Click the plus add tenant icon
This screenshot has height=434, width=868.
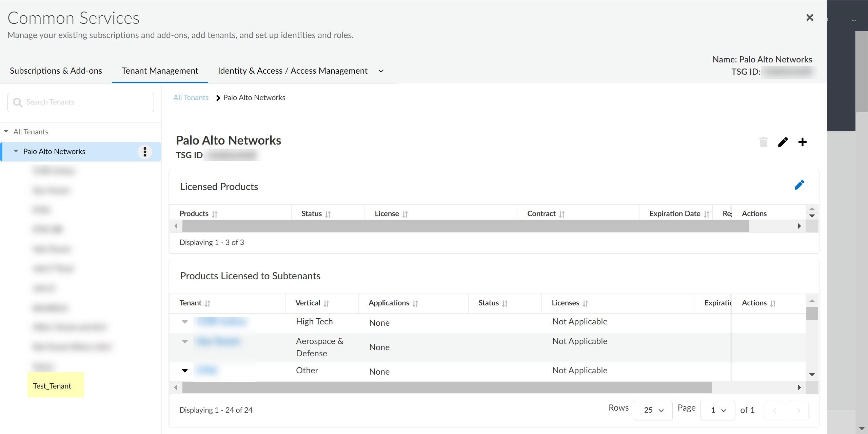pyautogui.click(x=802, y=142)
